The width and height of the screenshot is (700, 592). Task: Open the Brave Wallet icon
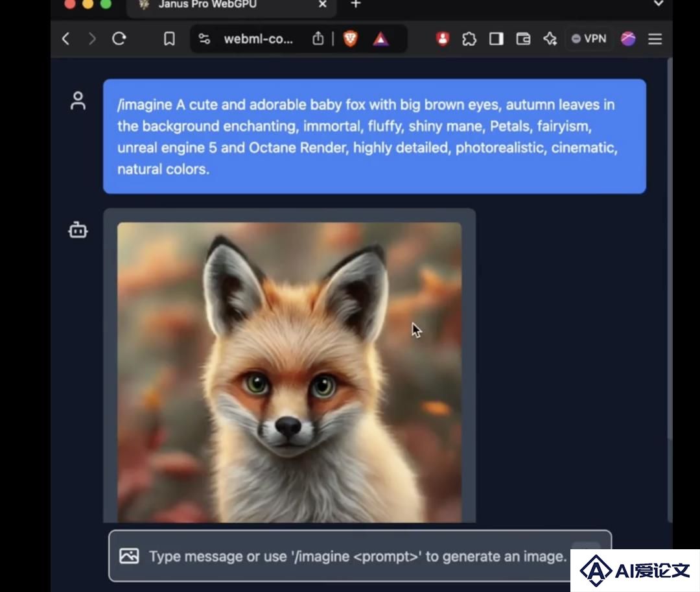pos(523,39)
